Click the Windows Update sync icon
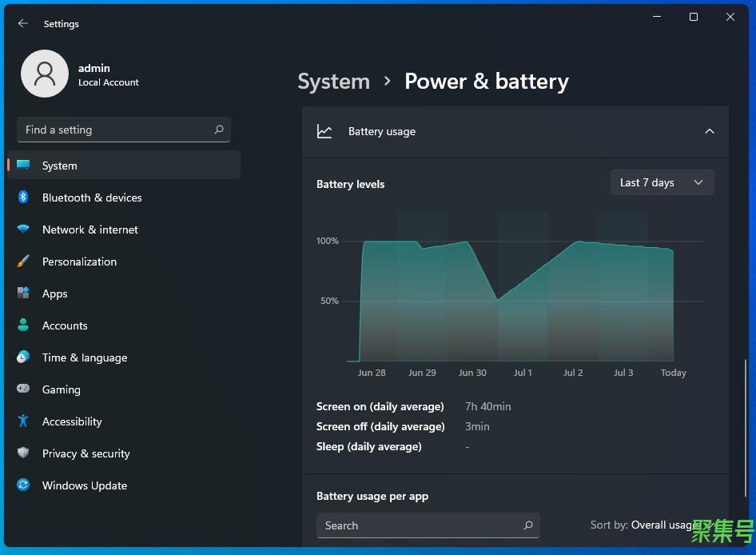This screenshot has height=555, width=756. pyautogui.click(x=23, y=485)
